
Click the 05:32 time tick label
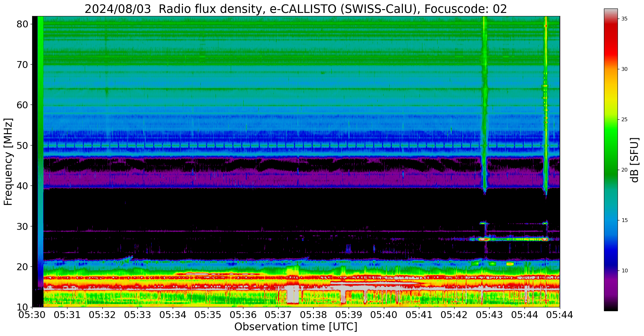coord(102,315)
